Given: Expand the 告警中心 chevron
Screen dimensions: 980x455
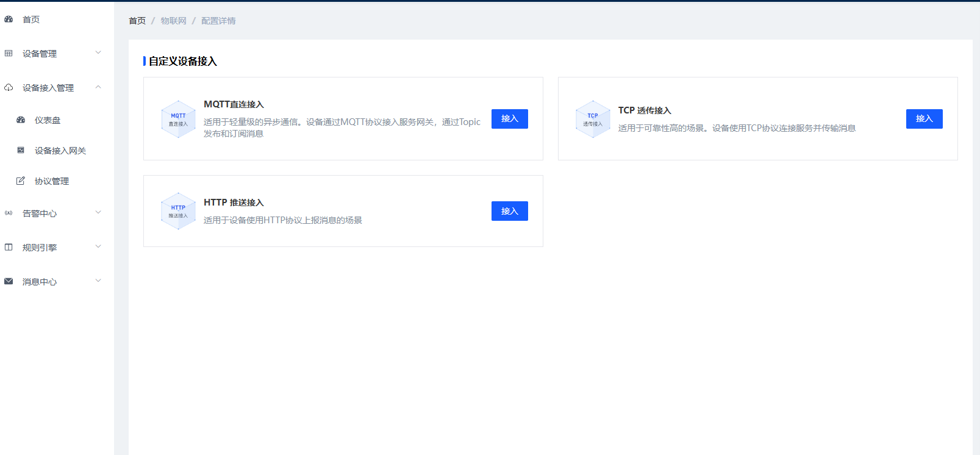Looking at the screenshot, I should point(98,212).
